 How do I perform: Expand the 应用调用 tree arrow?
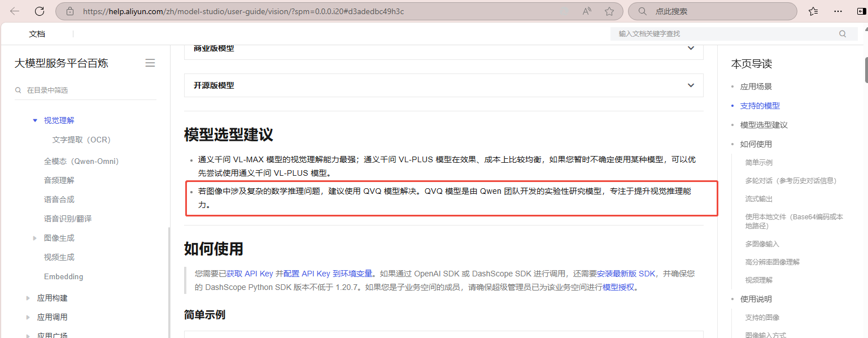coord(28,317)
